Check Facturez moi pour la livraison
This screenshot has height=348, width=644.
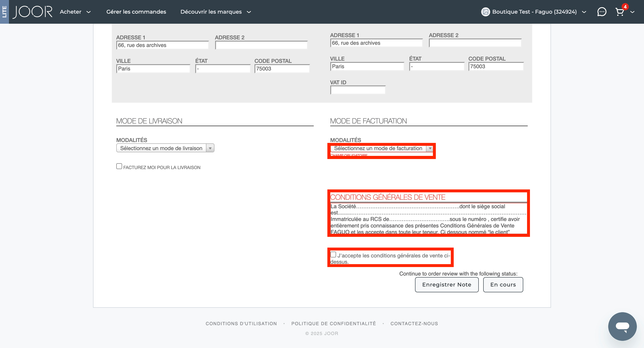click(x=119, y=166)
